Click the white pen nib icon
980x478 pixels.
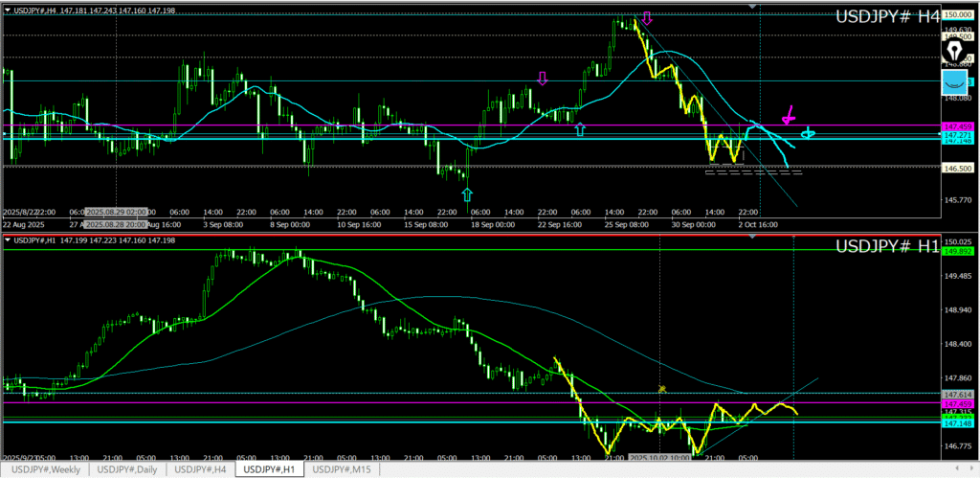[x=955, y=50]
